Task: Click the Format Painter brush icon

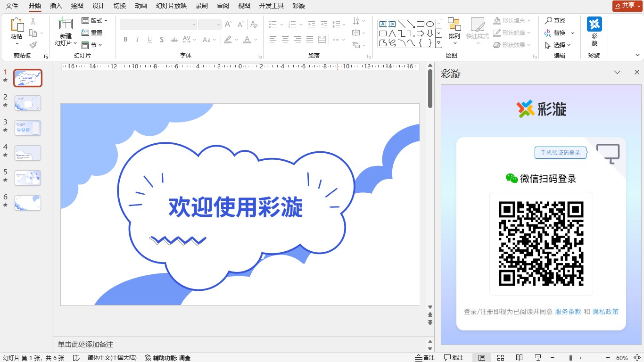Action: click(33, 45)
